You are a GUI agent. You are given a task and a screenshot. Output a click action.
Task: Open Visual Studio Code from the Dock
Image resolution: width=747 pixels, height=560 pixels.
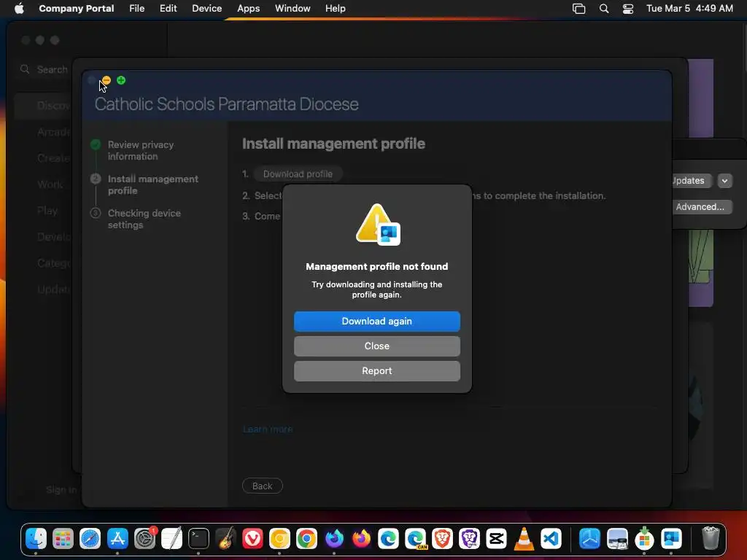(551, 539)
